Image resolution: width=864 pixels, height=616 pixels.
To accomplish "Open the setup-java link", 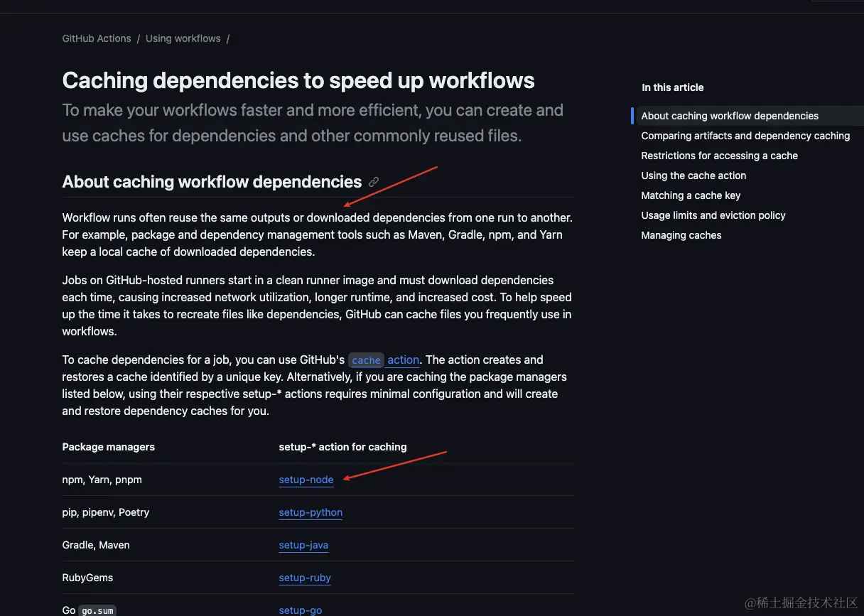I will click(303, 545).
